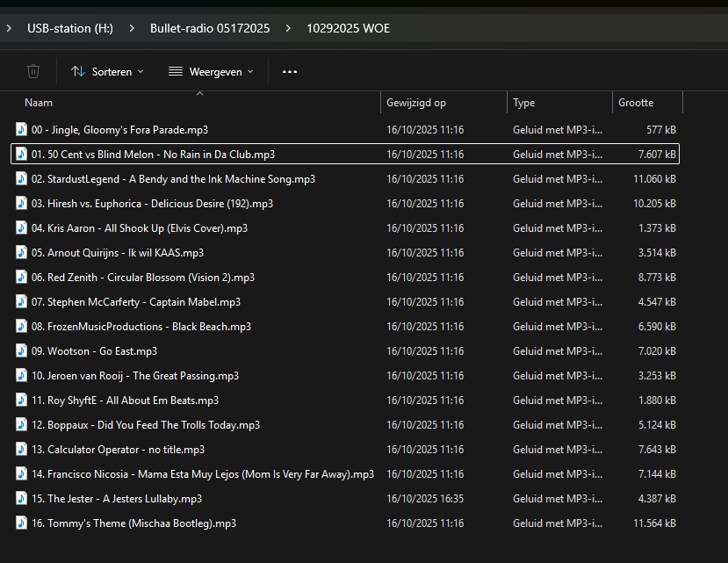The height and width of the screenshot is (563, 728).
Task: Click MP3 icon of Stephen McCarferty file
Action: (x=21, y=301)
